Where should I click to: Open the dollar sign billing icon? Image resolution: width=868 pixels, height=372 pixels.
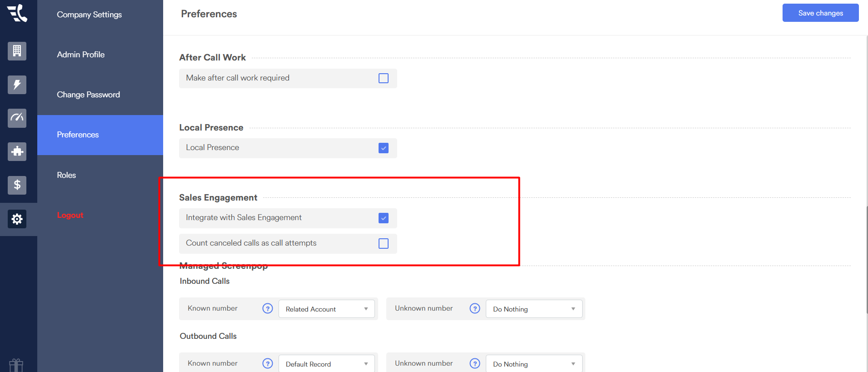(x=17, y=185)
